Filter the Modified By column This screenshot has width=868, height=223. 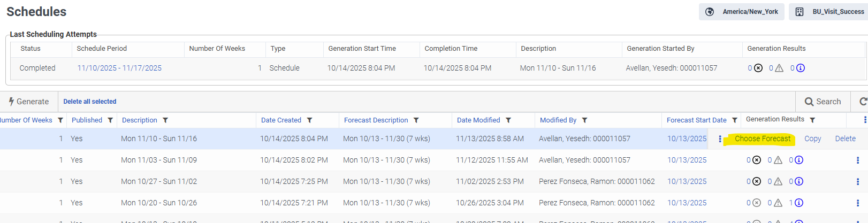pyautogui.click(x=584, y=120)
